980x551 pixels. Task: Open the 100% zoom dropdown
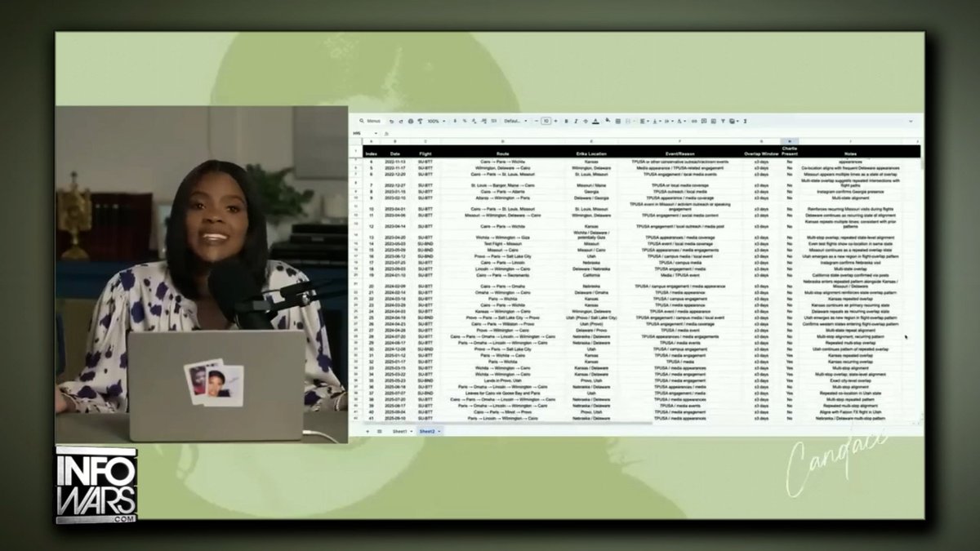pyautogui.click(x=436, y=122)
